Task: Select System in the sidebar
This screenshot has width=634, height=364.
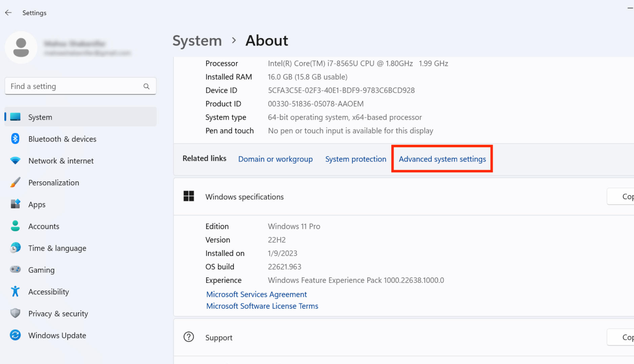Action: (x=40, y=117)
